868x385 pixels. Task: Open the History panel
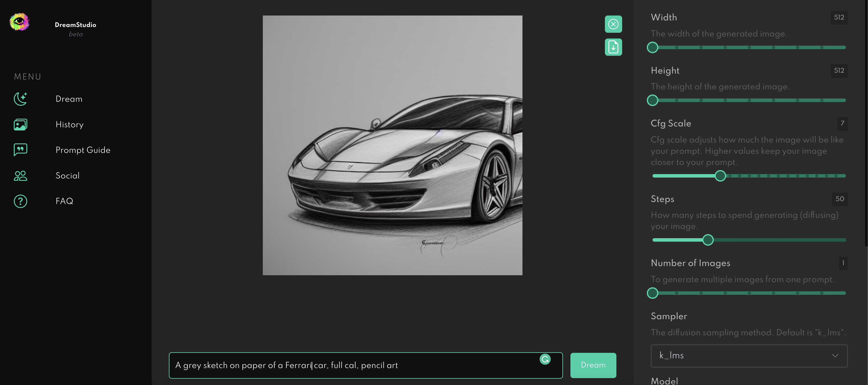pos(69,124)
